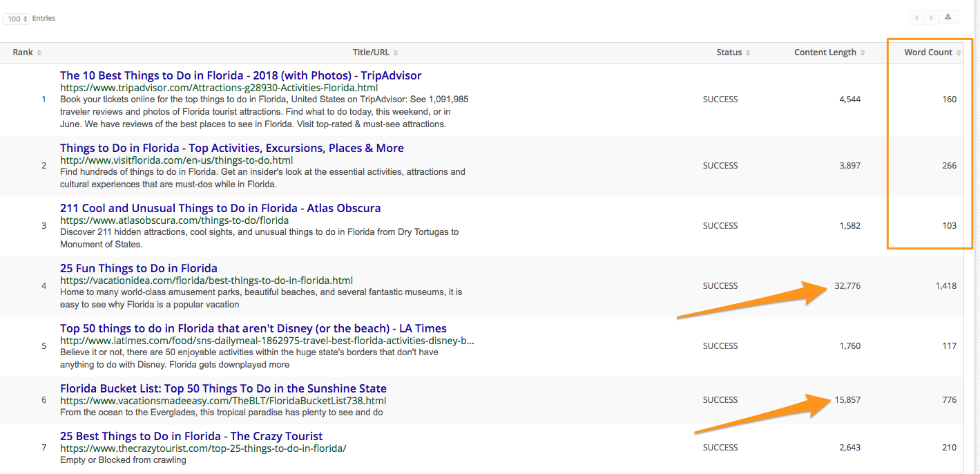Open the LA Times Top 50 things link
Image resolution: width=980 pixels, height=474 pixels.
click(253, 329)
